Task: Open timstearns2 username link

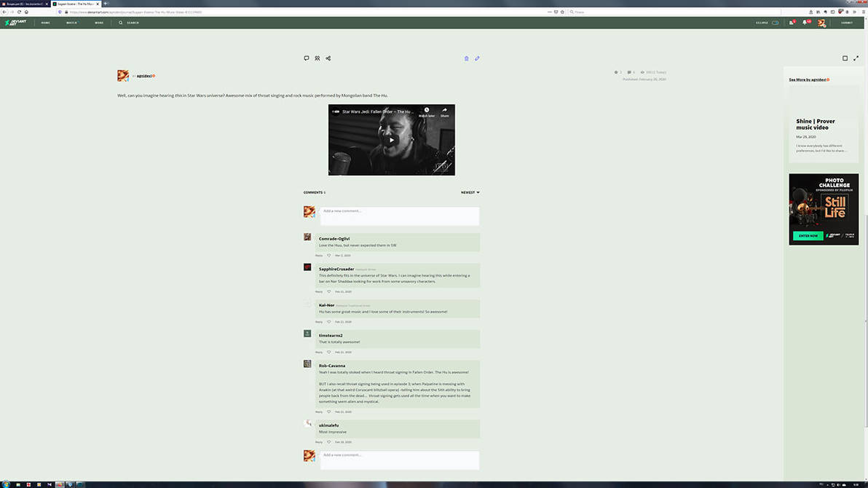Action: [x=331, y=336]
